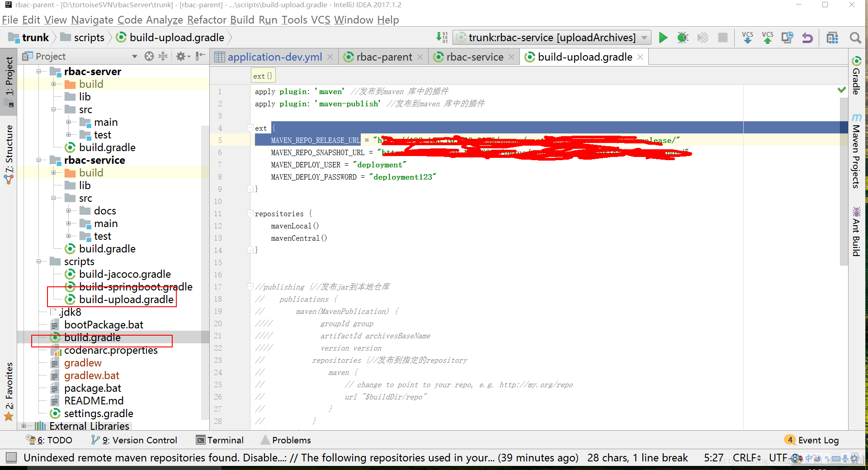Image resolution: width=868 pixels, height=470 pixels.
Task: Fold the repositories block on line 11
Action: click(x=250, y=214)
